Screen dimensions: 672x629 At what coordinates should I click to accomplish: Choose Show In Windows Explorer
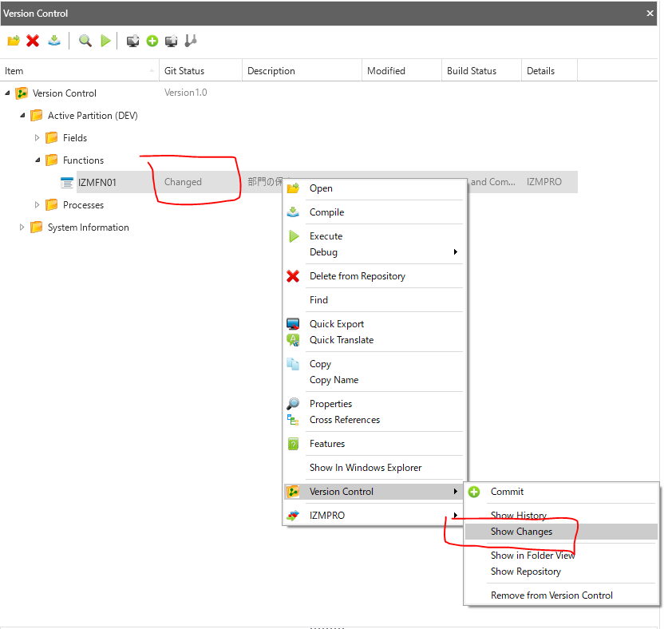[x=374, y=468]
